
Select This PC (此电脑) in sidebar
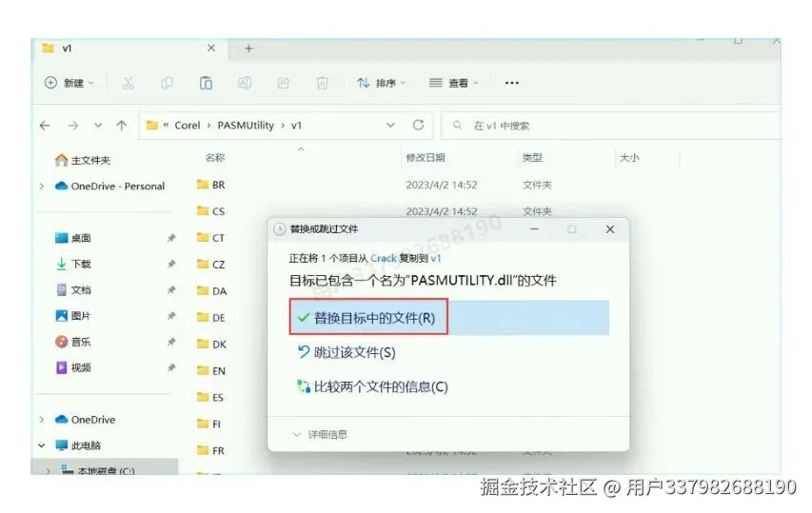[x=78, y=445]
